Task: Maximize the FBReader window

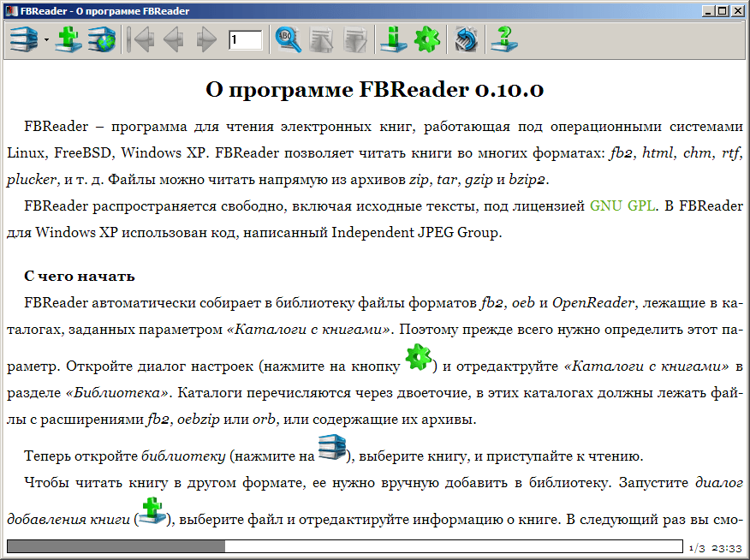Action: tap(723, 10)
